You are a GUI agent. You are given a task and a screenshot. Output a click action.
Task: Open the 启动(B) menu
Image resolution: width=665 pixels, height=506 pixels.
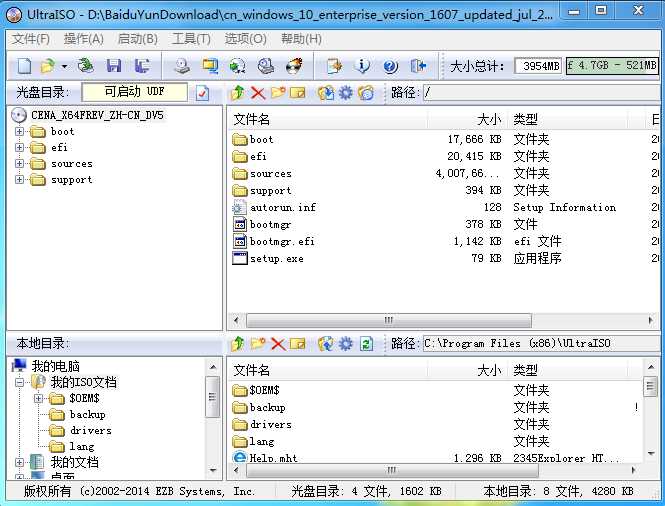[x=137, y=39]
